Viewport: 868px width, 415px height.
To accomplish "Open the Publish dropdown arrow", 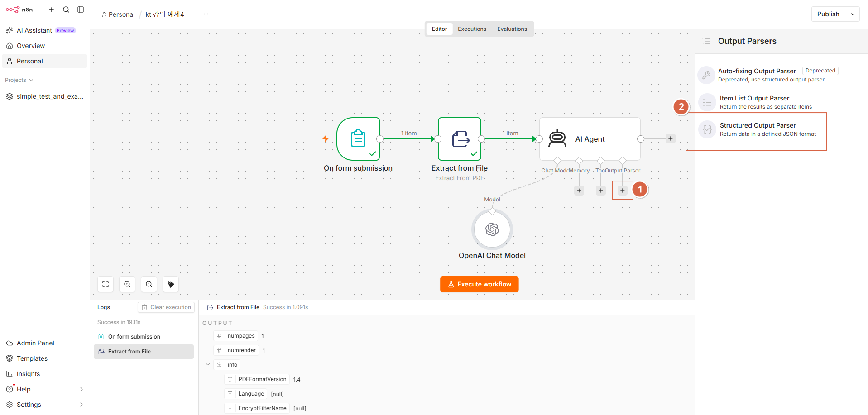I will pos(853,14).
